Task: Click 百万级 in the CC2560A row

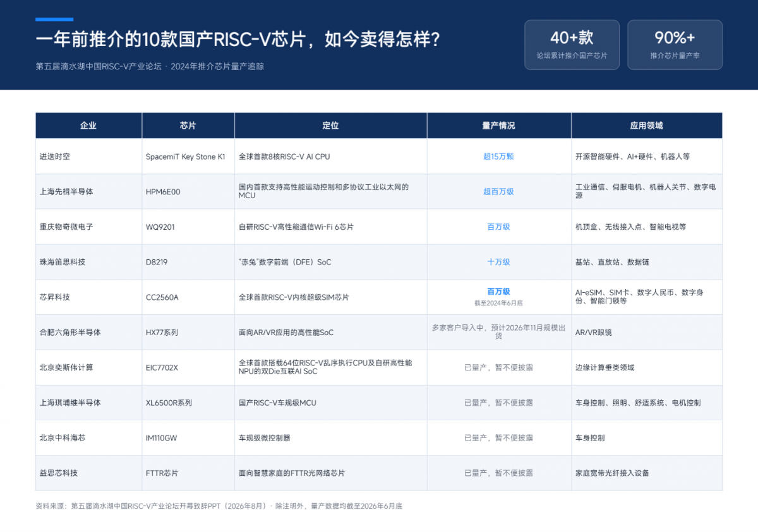Action: (x=499, y=292)
